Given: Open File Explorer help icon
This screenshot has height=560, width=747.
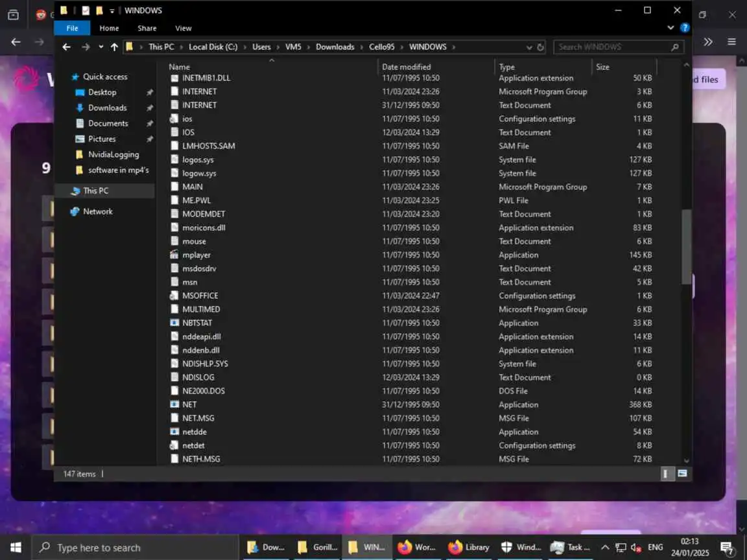Looking at the screenshot, I should point(685,28).
